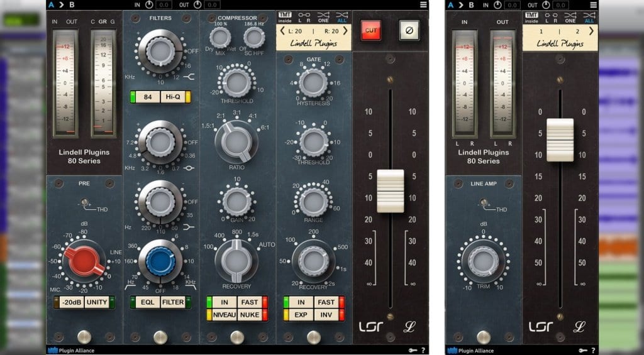The image size is (644, 355).
Task: Click the L R link icon in channel strip window
Action: pos(304,17)
